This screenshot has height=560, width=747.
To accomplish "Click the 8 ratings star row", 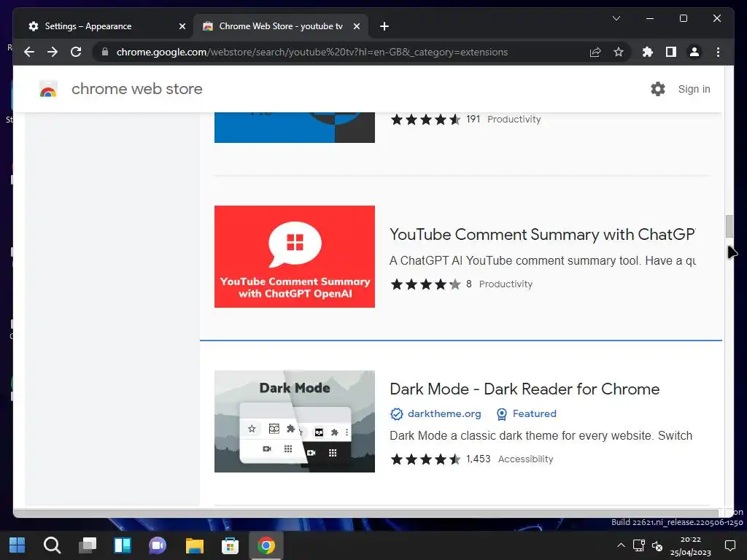I will (425, 284).
